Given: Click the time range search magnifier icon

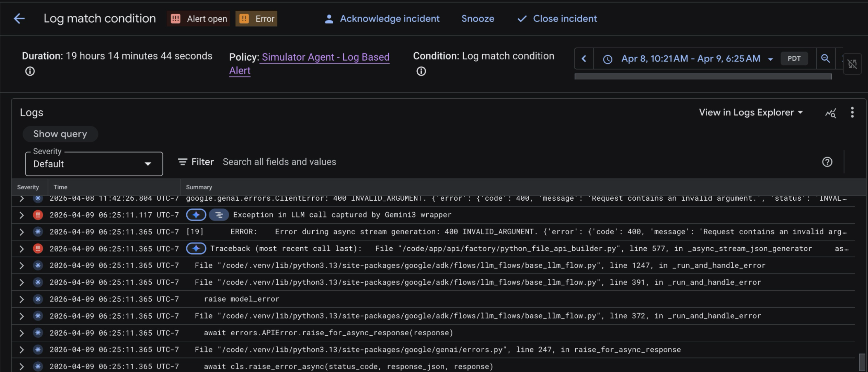Looking at the screenshot, I should tap(825, 59).
